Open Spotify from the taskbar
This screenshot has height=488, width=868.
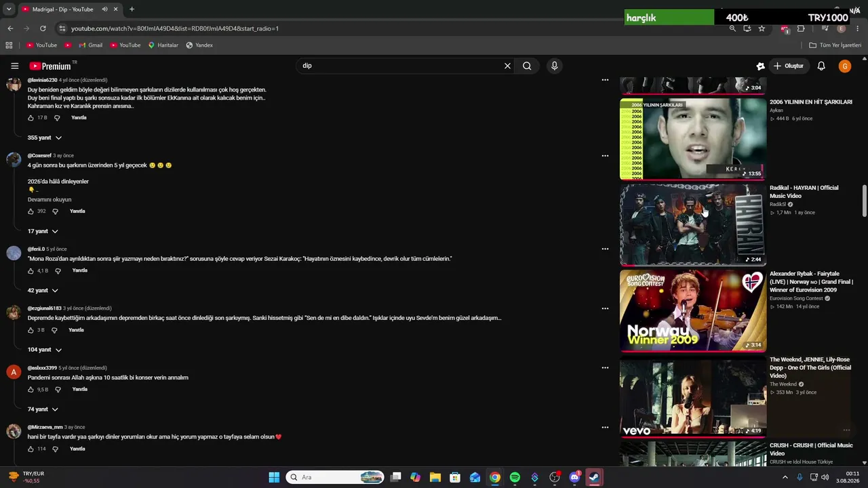click(515, 477)
